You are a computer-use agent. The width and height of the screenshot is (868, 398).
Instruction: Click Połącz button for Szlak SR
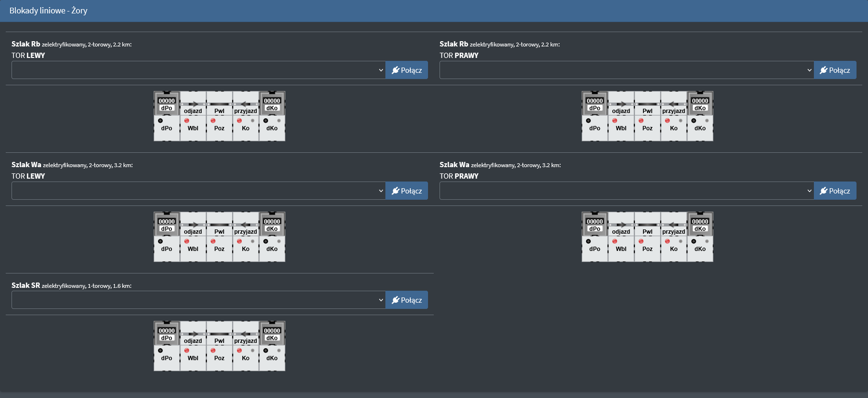[406, 300]
